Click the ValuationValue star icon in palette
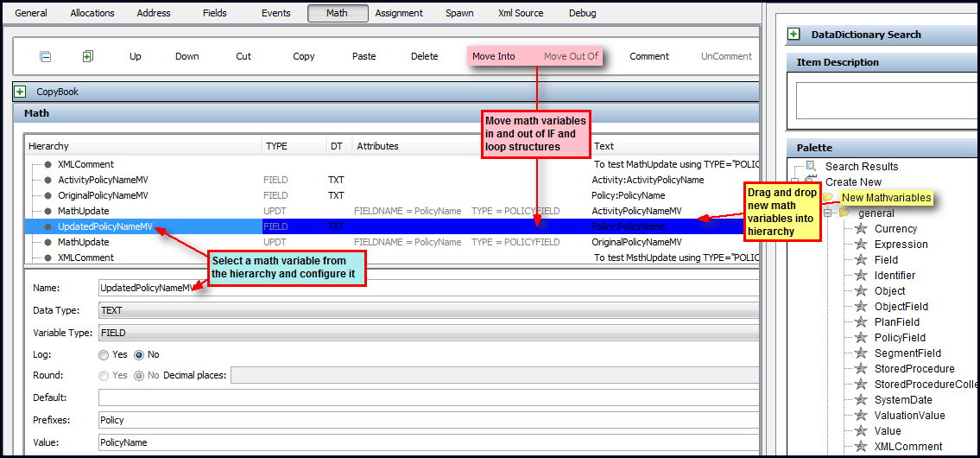The image size is (980, 458). (862, 416)
